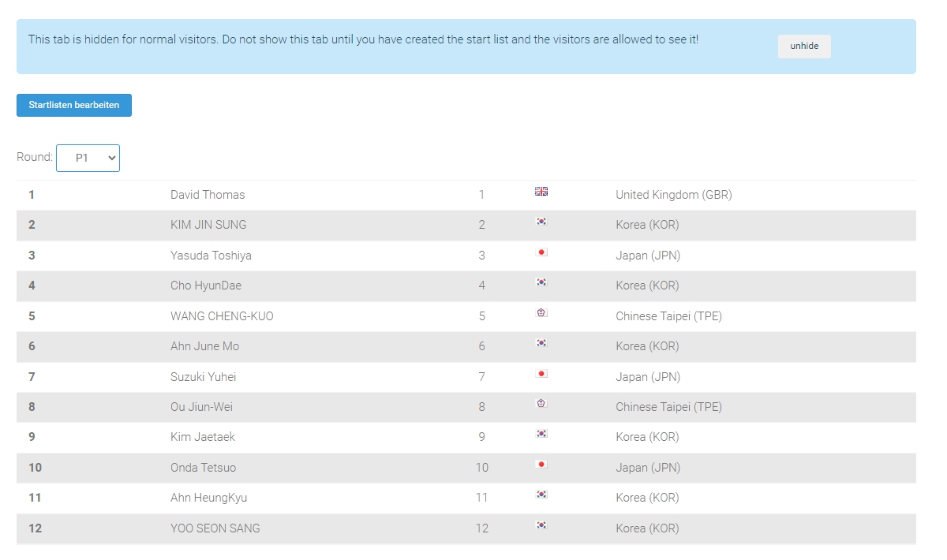This screenshot has width=947, height=560.
Task: Open the Round P1 dropdown
Action: pyautogui.click(x=88, y=158)
